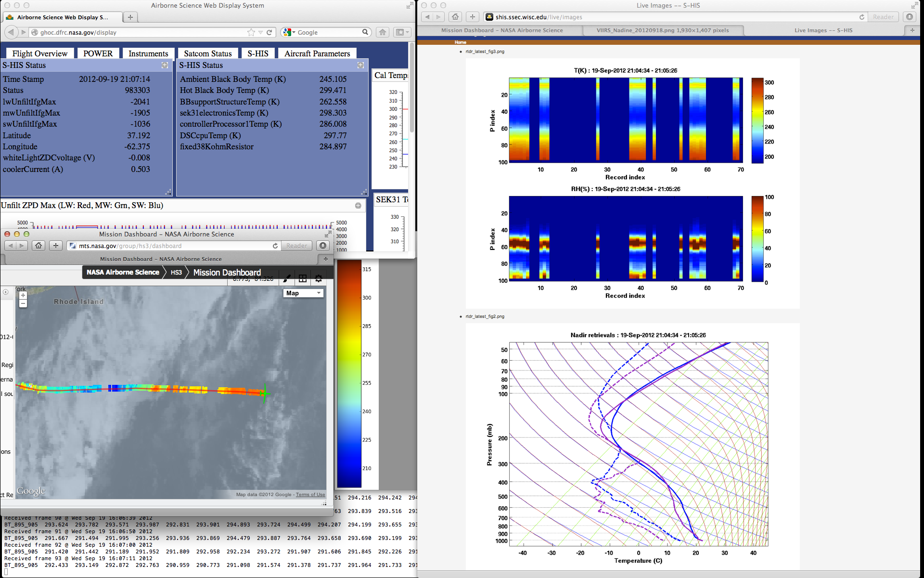
Task: Click home icon in S-HIS window
Action: (455, 17)
